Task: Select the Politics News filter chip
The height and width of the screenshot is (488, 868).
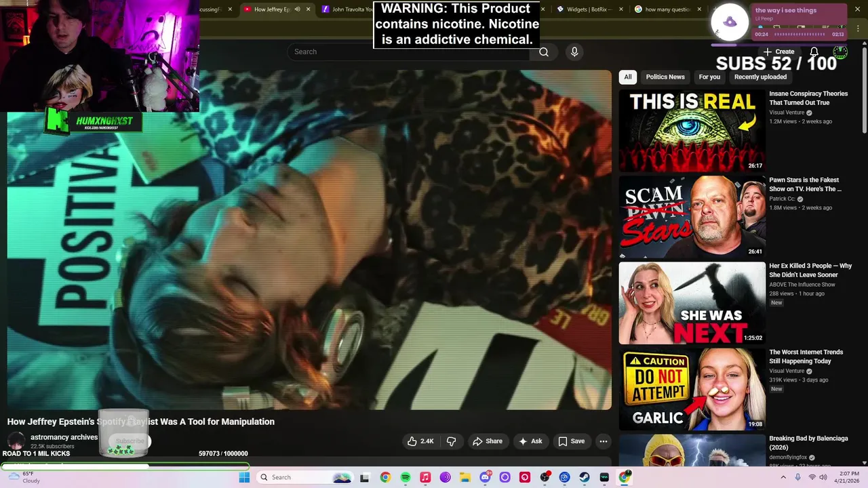Action: pyautogui.click(x=665, y=77)
